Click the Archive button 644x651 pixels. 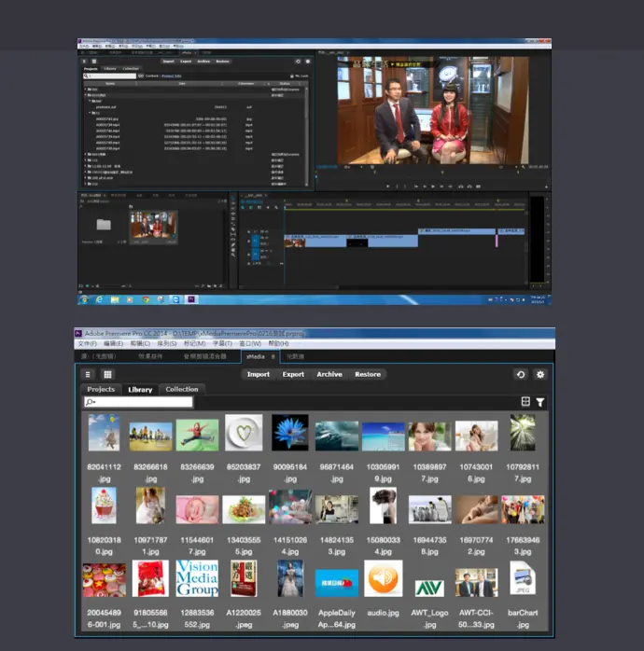point(329,374)
